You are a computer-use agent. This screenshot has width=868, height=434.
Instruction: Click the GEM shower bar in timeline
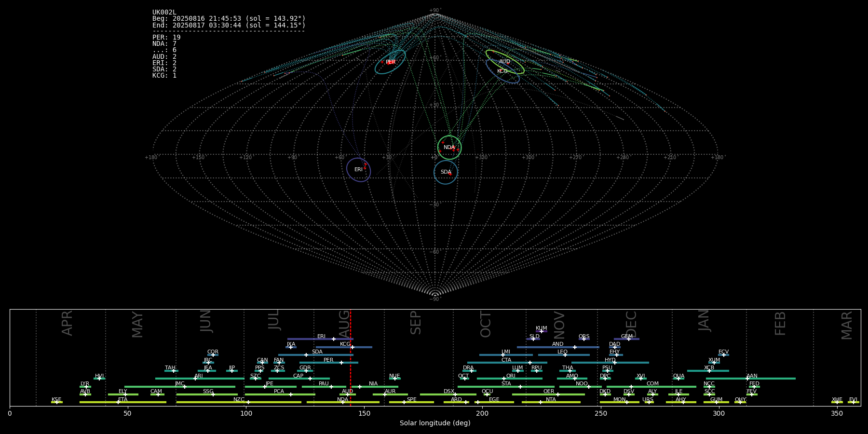(626, 339)
